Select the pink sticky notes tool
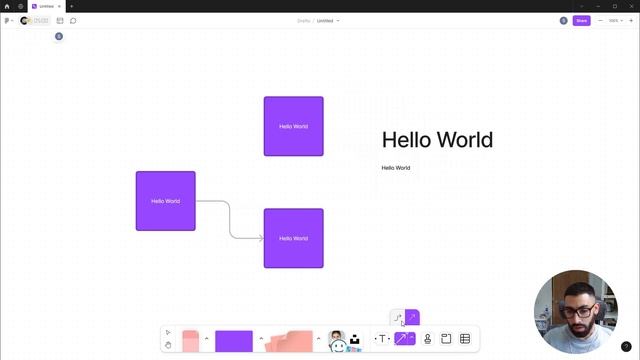This screenshot has width=640, height=360. tap(289, 341)
